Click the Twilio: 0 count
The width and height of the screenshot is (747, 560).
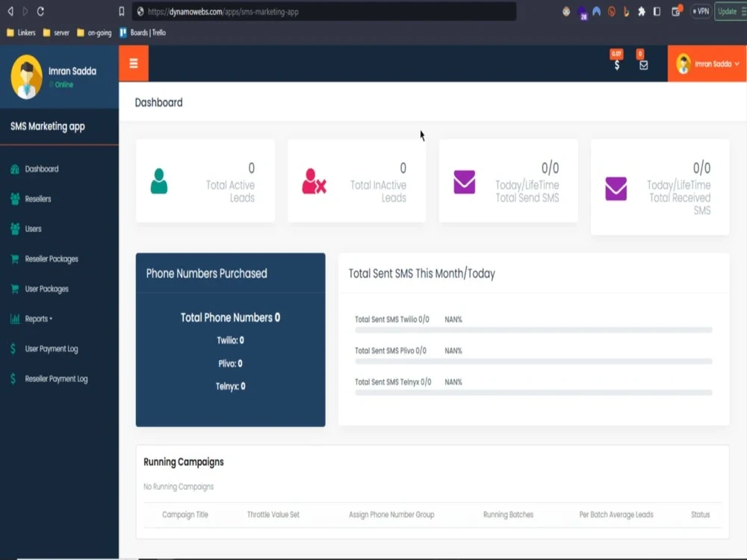230,340
